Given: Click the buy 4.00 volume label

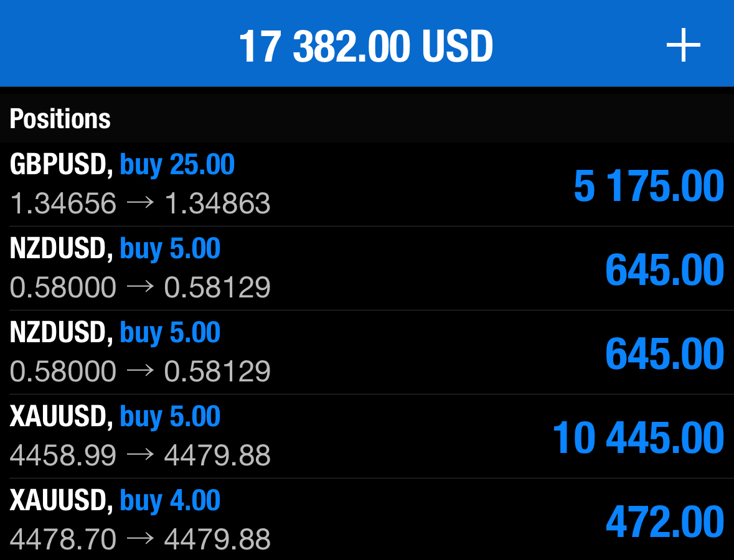Looking at the screenshot, I should click(170, 501).
